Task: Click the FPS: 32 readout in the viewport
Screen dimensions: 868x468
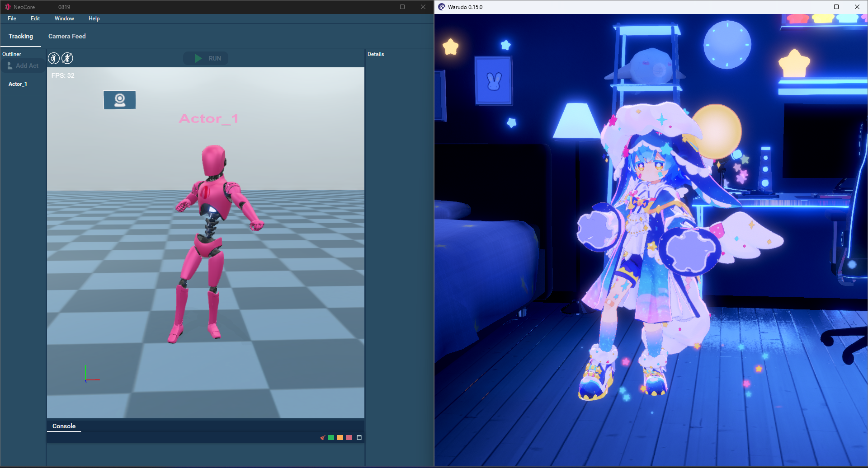Action: pos(63,75)
